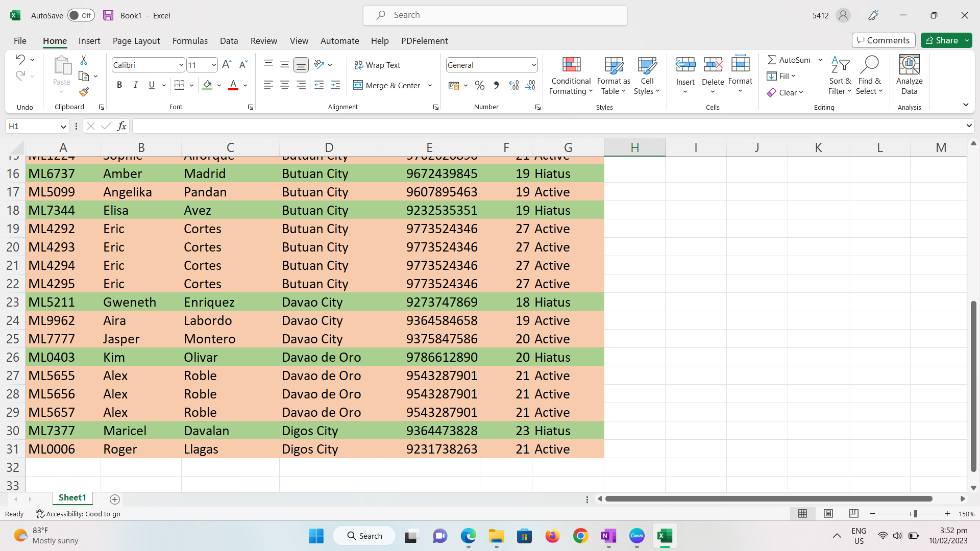This screenshot has height=551, width=980.
Task: Switch to the Review ribbon tab
Action: tap(264, 41)
